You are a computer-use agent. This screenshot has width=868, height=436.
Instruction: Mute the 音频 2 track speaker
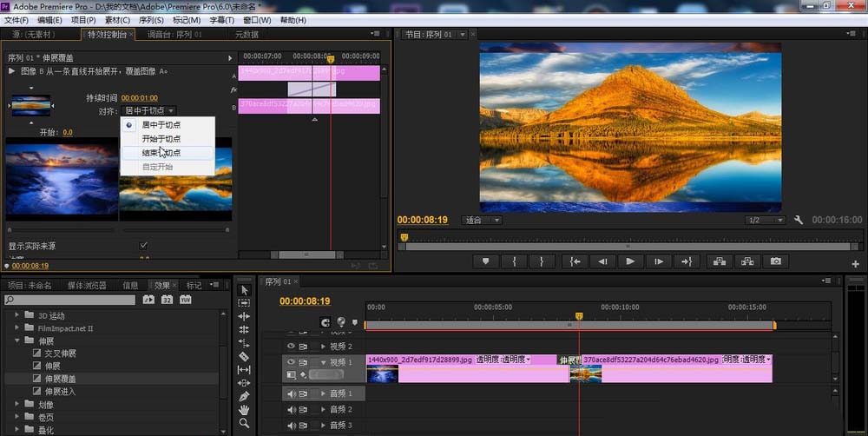[291, 409]
